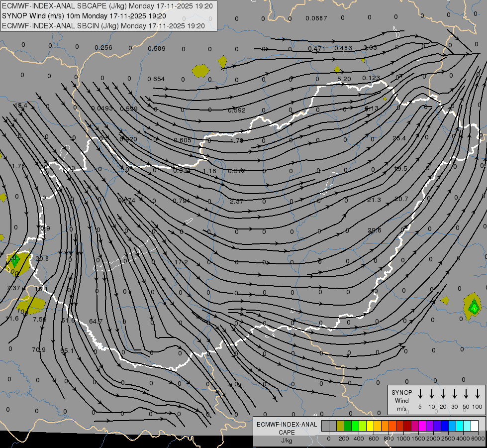
Task: Click the ECMWF-INDEX-ANAL SBCAPE title line
Action: click(107, 6)
